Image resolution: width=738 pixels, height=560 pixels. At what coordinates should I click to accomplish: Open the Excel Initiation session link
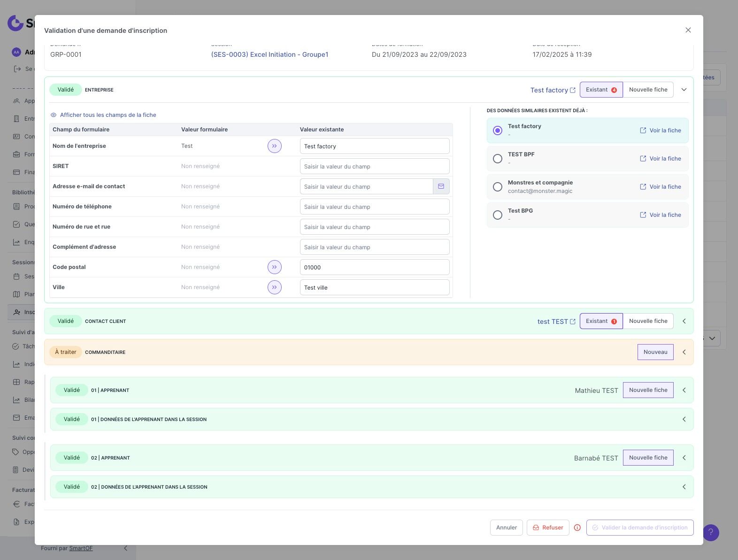[269, 54]
